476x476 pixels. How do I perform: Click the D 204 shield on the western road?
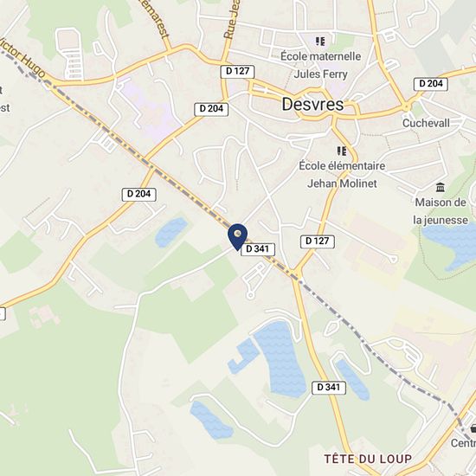tap(139, 194)
